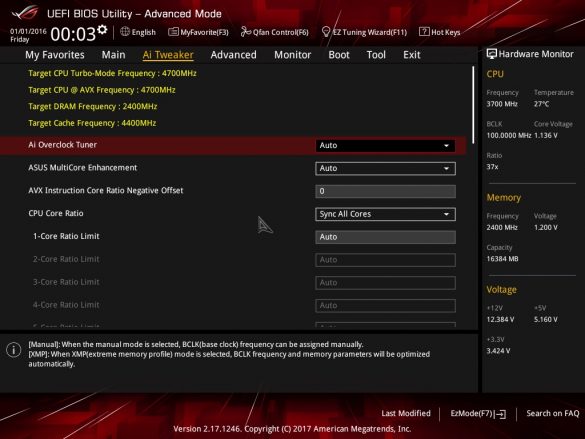Open Qfan Control fan icon
585x439 pixels.
click(245, 32)
